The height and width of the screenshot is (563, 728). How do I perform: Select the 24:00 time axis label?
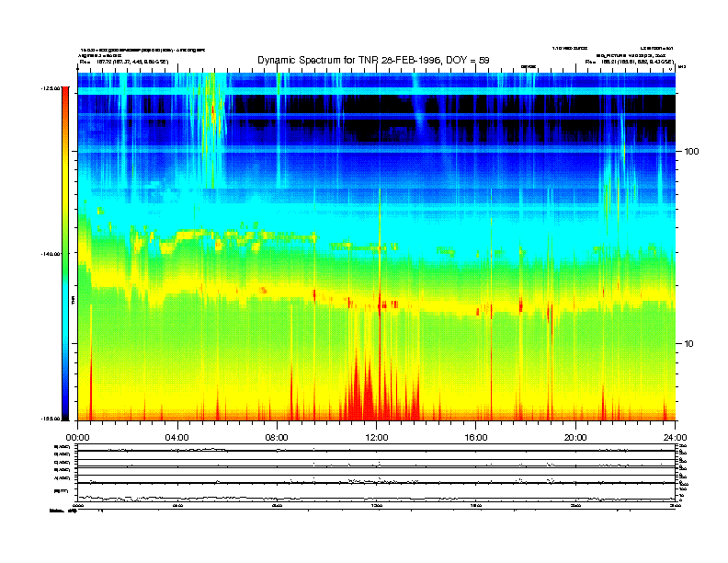(x=675, y=438)
